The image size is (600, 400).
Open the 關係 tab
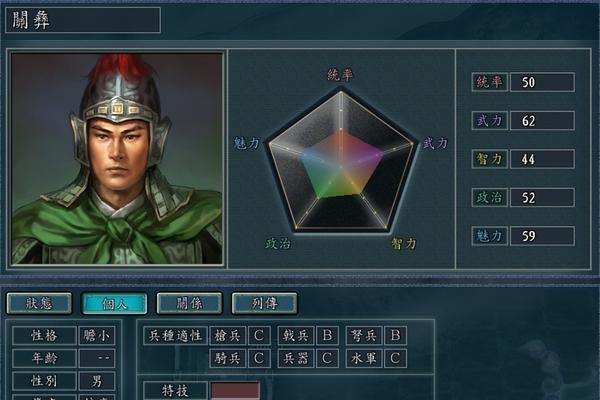click(189, 304)
